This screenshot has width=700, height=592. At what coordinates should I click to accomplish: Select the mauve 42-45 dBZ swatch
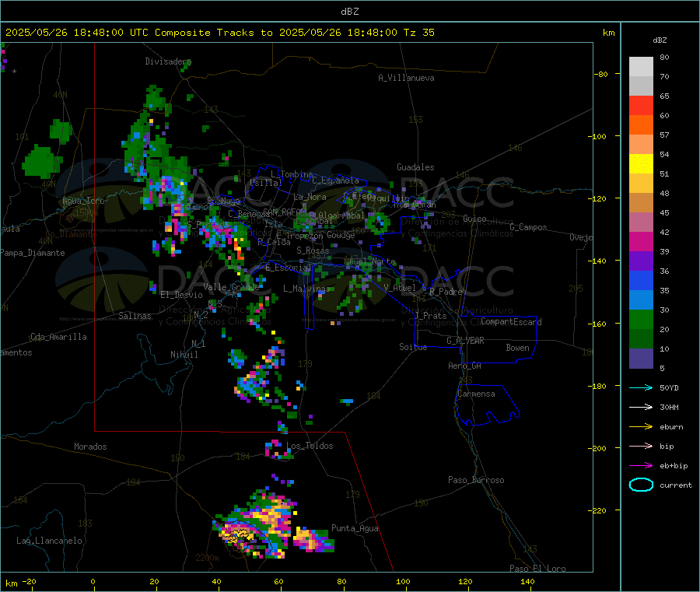pyautogui.click(x=641, y=222)
